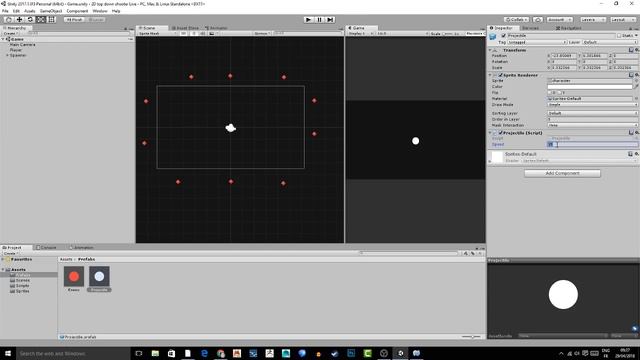Open the Transform component help book icon

(x=631, y=50)
